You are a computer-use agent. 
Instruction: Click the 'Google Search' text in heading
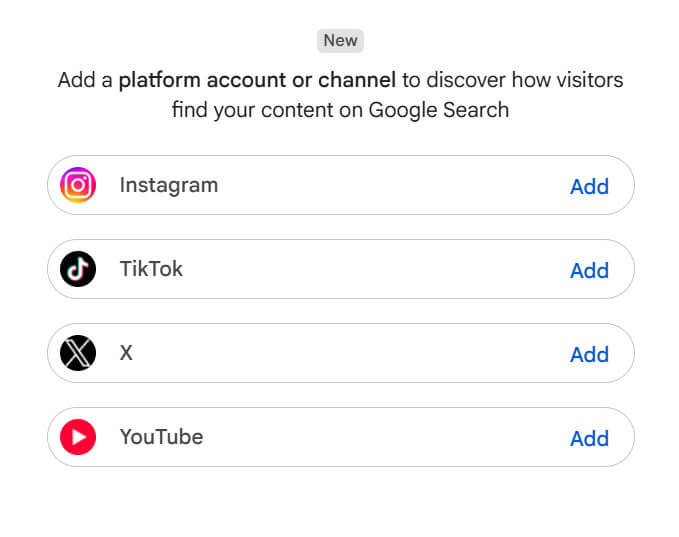(439, 110)
